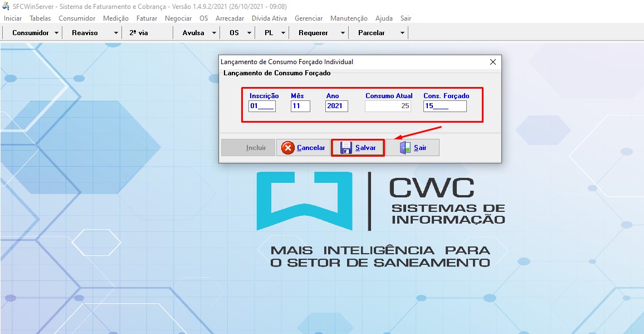Viewport: 644px width, 334px height.
Task: Open the Parcelar dropdown arrow
Action: tap(402, 33)
